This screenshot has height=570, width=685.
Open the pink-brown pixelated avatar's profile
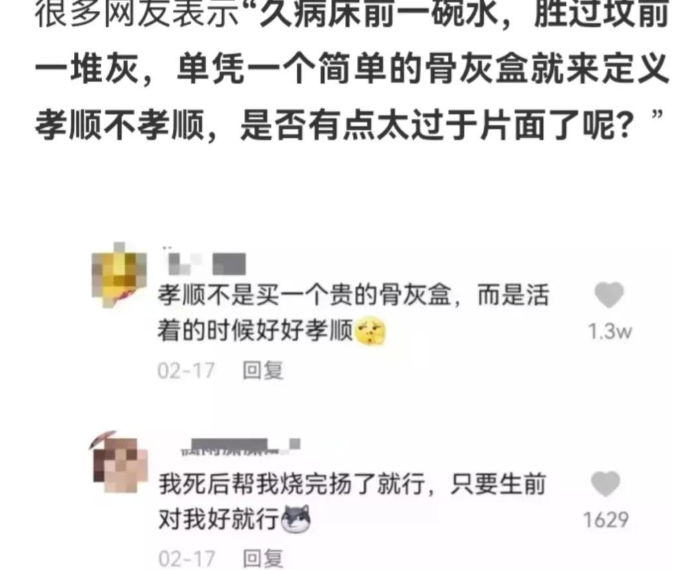point(119,462)
